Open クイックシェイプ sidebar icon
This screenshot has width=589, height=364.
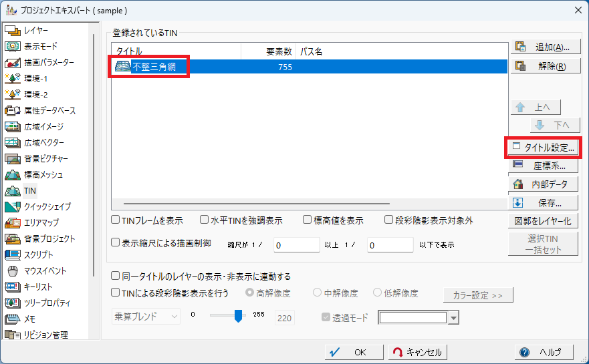tap(13, 207)
